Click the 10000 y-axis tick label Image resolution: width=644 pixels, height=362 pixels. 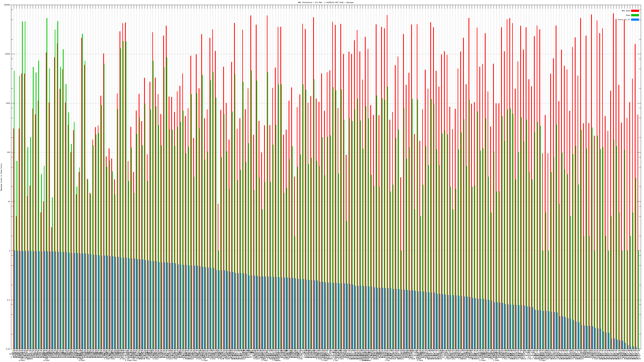coord(8,54)
